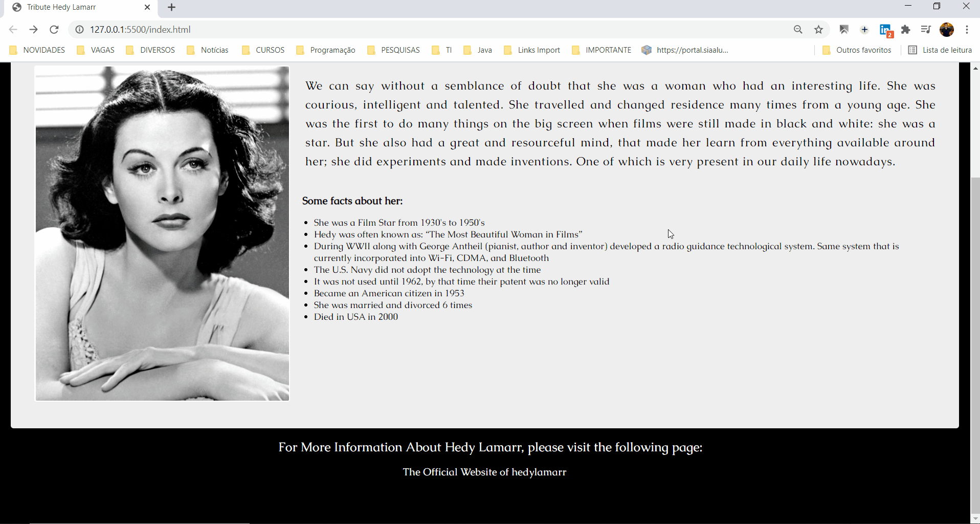Open the portal.siaalu bookmark
This screenshot has height=524, width=980.
(685, 50)
